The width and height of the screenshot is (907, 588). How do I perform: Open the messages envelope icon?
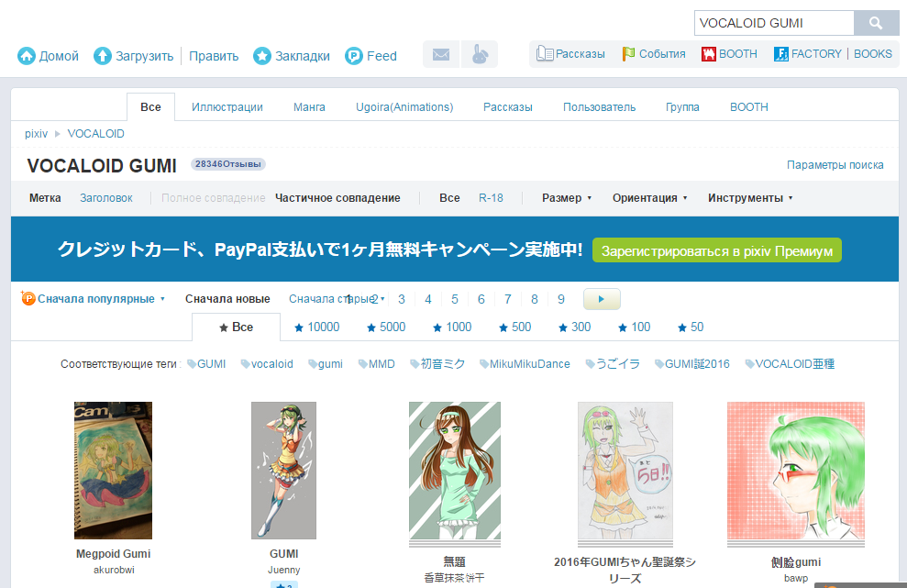(x=441, y=54)
